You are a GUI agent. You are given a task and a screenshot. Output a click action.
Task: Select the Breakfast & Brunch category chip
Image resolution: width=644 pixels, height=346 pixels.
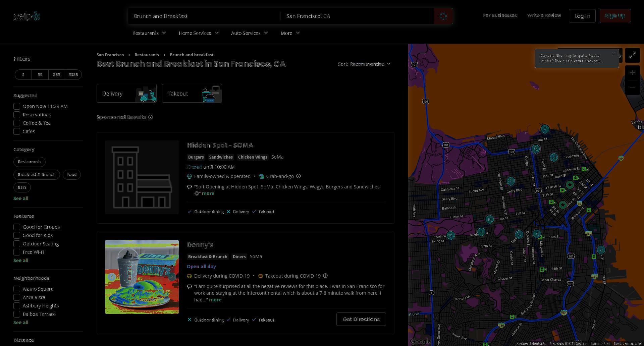(37, 175)
